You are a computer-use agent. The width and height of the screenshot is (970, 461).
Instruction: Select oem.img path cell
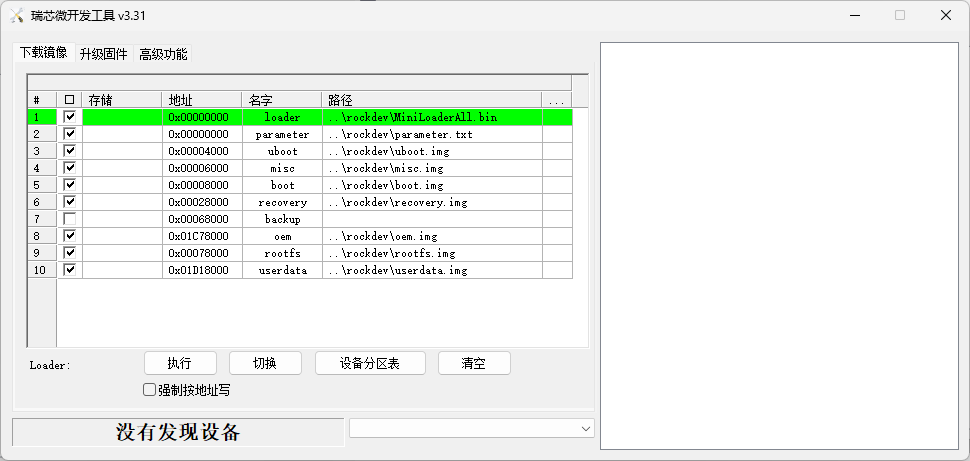[x=432, y=236]
